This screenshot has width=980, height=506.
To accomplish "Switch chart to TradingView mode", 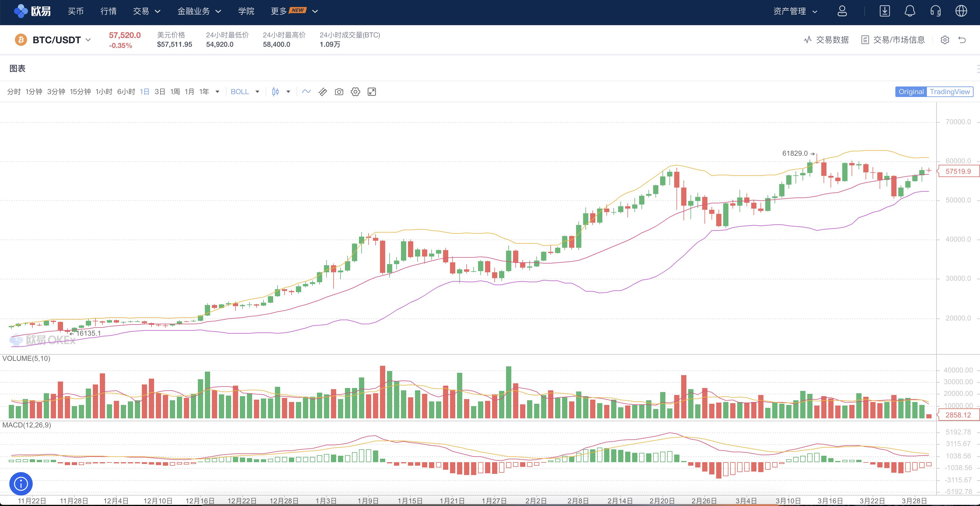I will pos(950,92).
